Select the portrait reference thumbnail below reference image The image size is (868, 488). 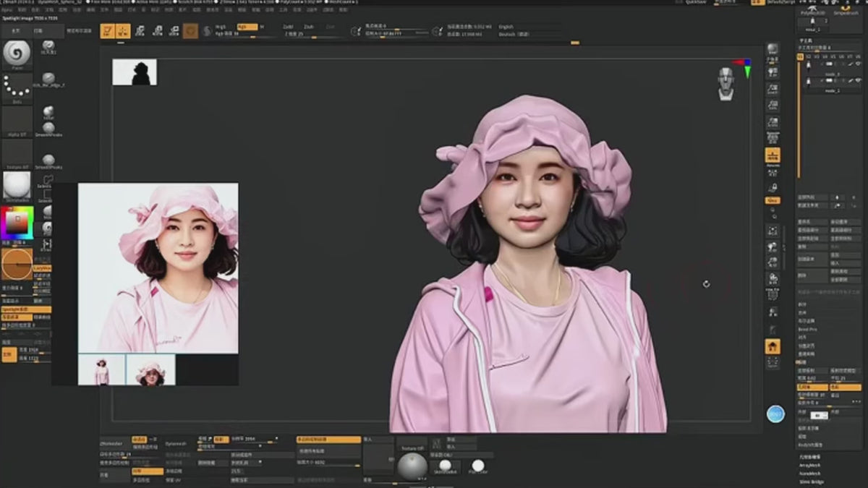[x=150, y=369]
